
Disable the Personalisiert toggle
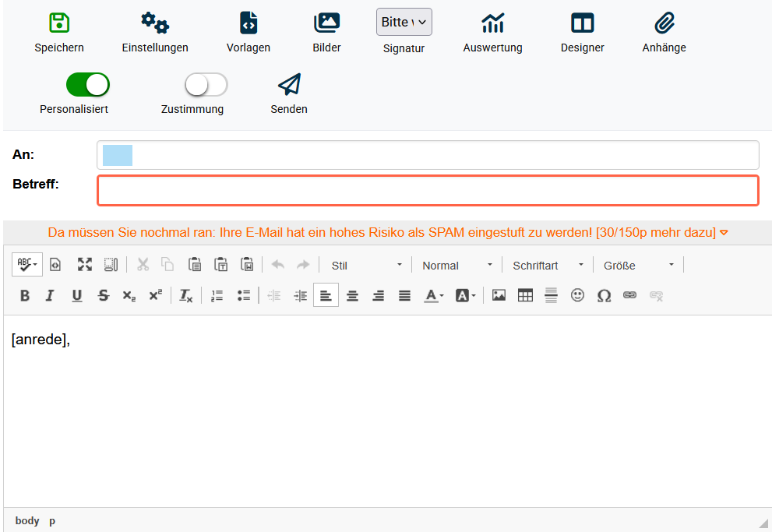coord(88,84)
